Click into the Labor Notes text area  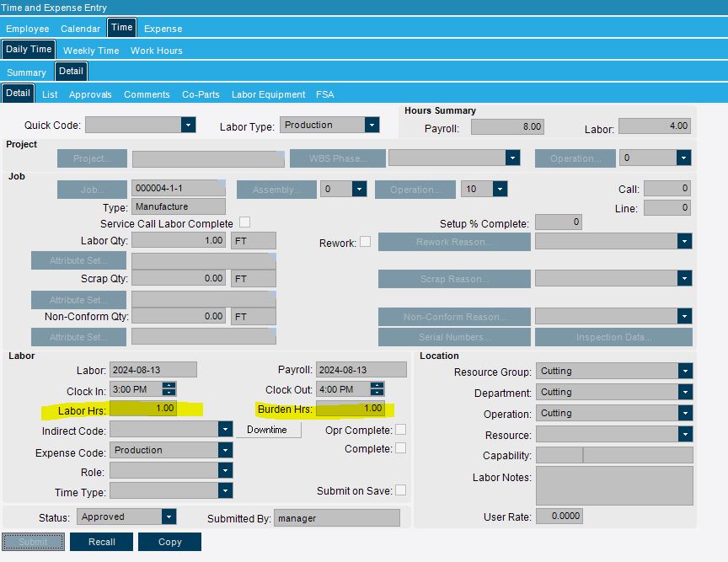[614, 485]
